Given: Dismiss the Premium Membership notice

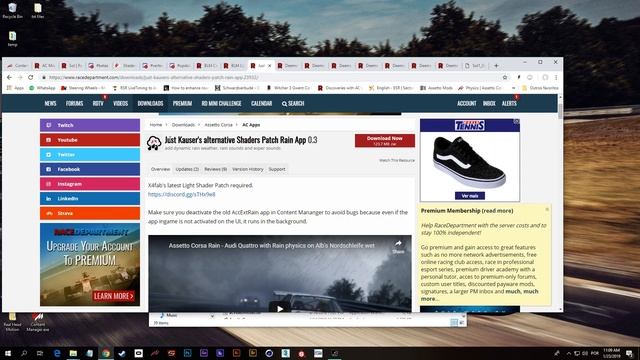Looking at the screenshot, I should 547,209.
